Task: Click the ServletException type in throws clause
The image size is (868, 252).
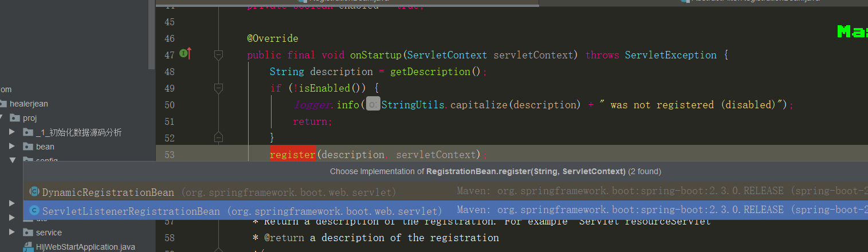Action: 670,55
